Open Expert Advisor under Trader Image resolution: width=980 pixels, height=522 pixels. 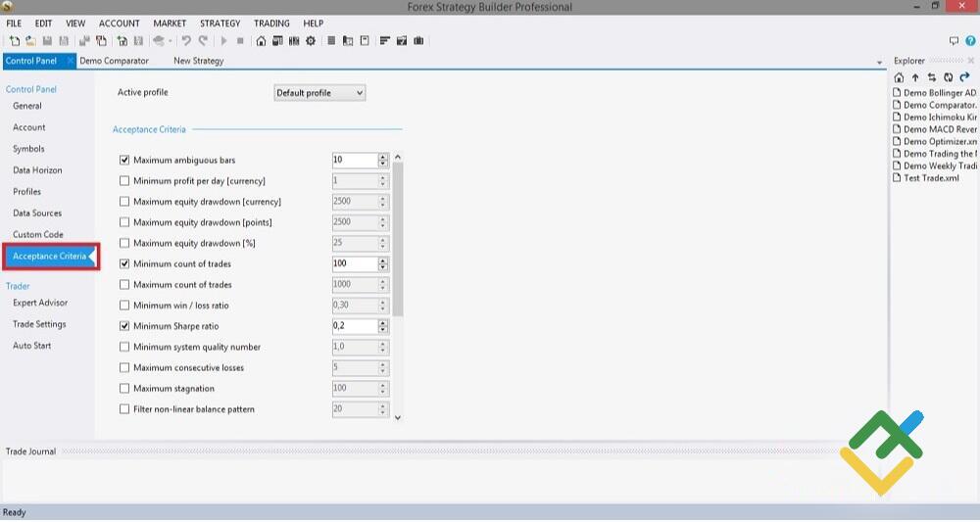click(x=40, y=303)
